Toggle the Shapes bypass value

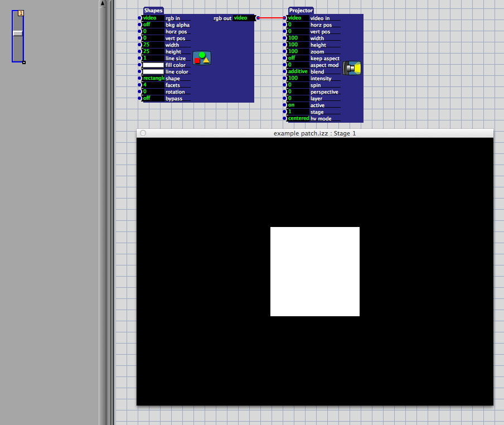pos(153,99)
